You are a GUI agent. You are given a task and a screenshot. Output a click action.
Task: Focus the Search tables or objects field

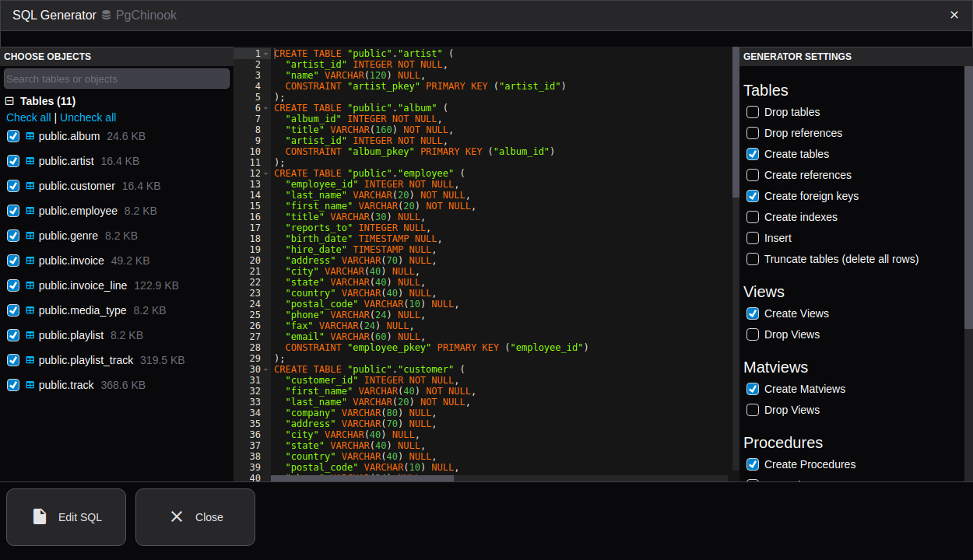pos(117,79)
